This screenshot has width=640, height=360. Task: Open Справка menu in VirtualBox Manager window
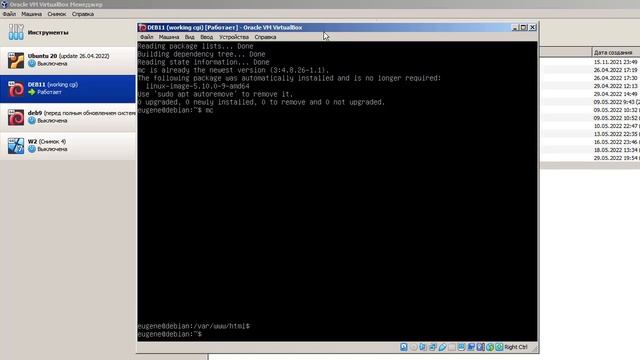tap(83, 14)
